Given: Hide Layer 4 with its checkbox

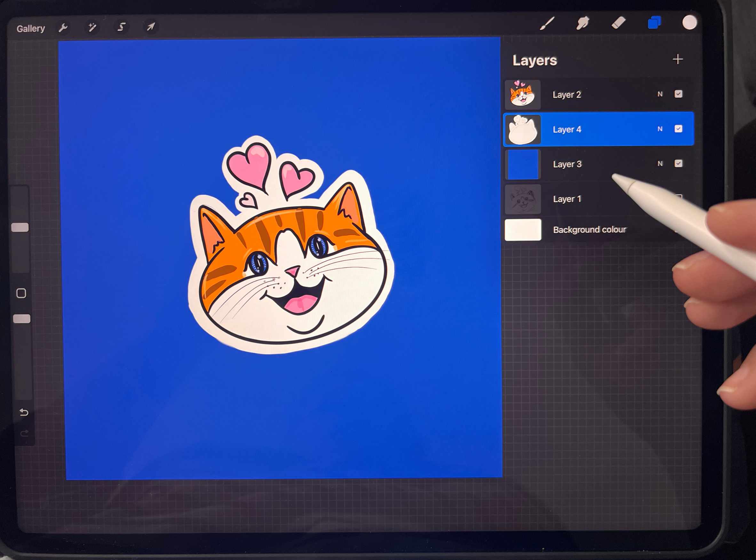Looking at the screenshot, I should (x=678, y=129).
